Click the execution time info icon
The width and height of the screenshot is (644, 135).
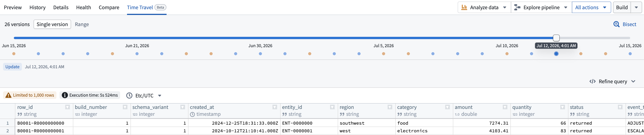(x=64, y=95)
